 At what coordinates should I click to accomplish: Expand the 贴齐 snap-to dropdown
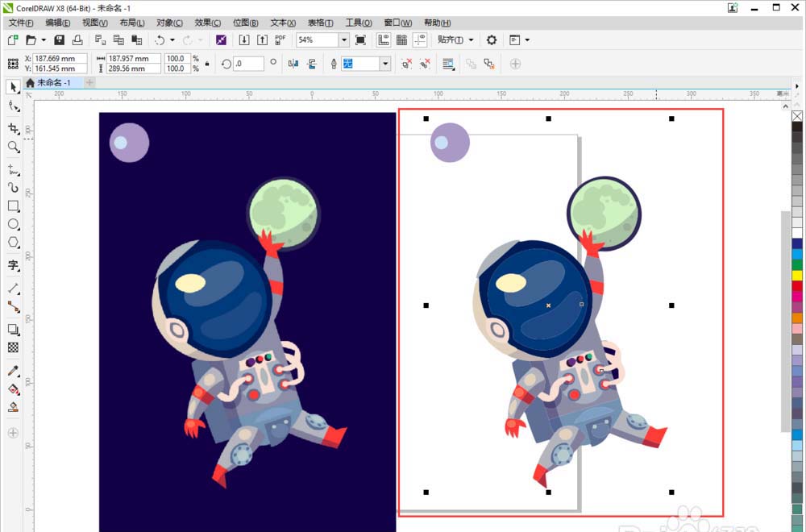coord(471,39)
